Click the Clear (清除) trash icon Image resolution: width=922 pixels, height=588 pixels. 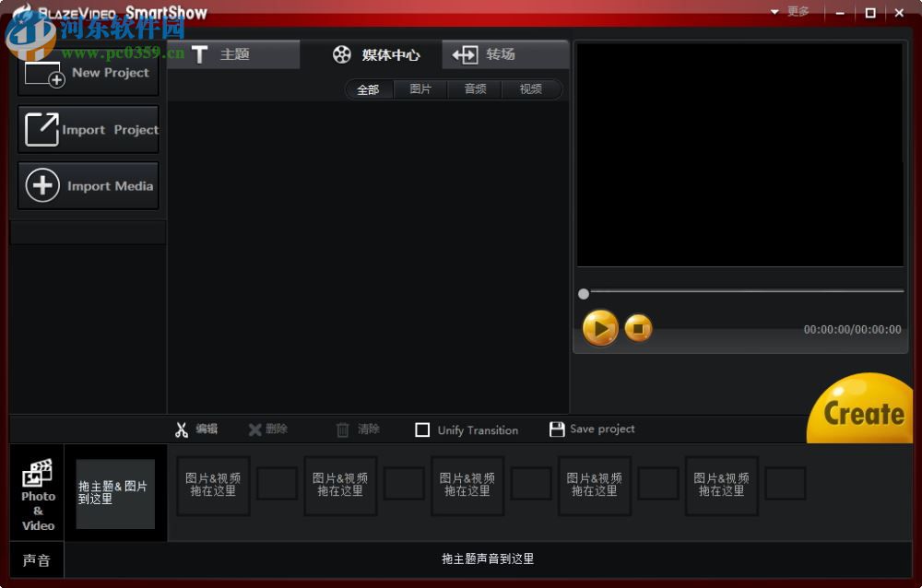[x=340, y=429]
